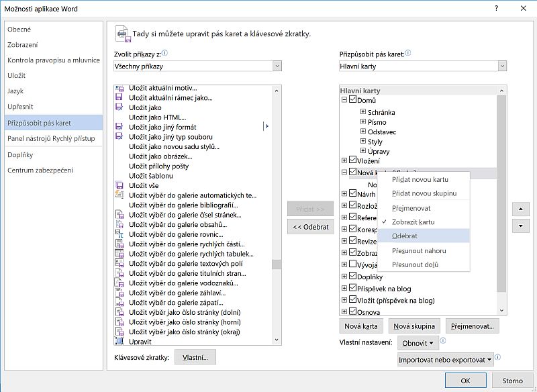Click the ribbon customization header icon
The height and width of the screenshot is (392, 537).
(x=123, y=34)
